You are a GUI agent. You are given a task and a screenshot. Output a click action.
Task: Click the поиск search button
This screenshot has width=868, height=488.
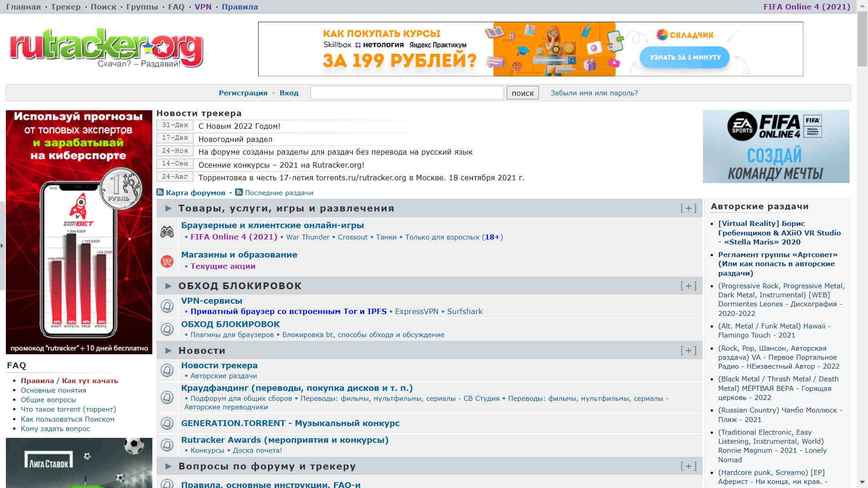tap(523, 93)
